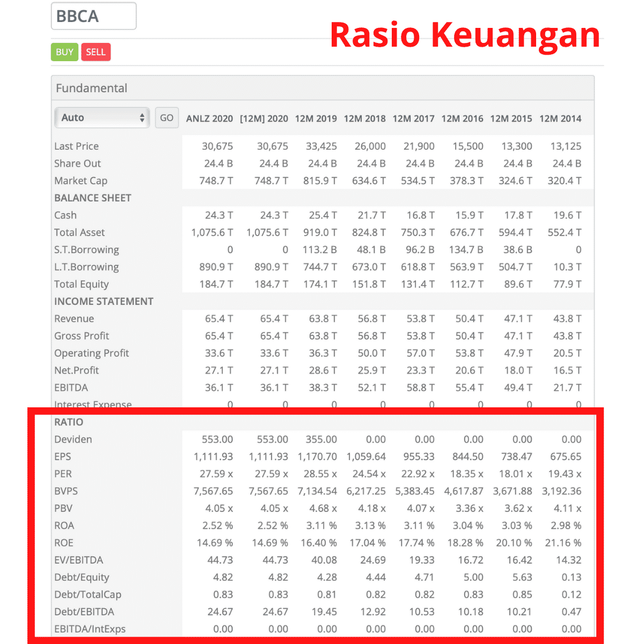Click the red SELL button
This screenshot has width=644, height=644.
[96, 52]
